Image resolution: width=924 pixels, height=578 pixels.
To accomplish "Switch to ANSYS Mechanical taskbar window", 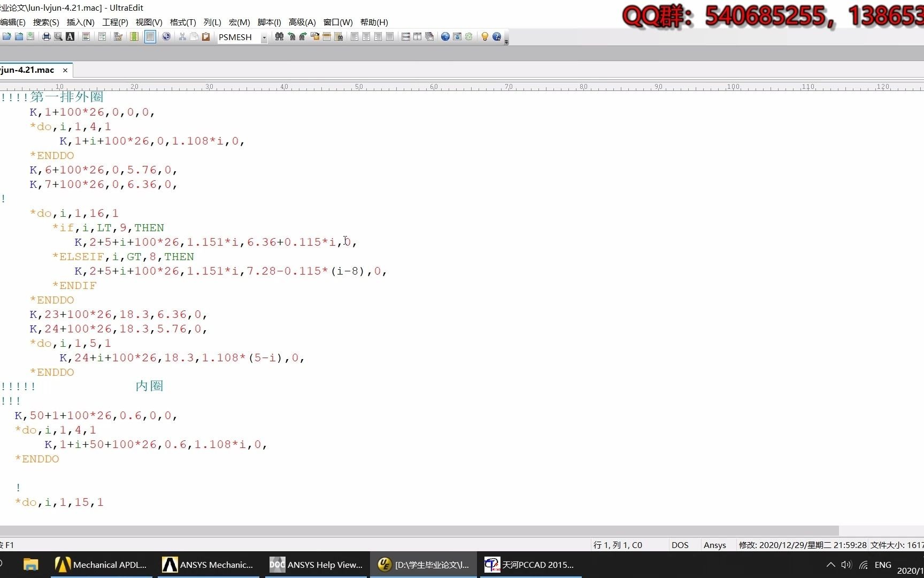I will [x=209, y=565].
